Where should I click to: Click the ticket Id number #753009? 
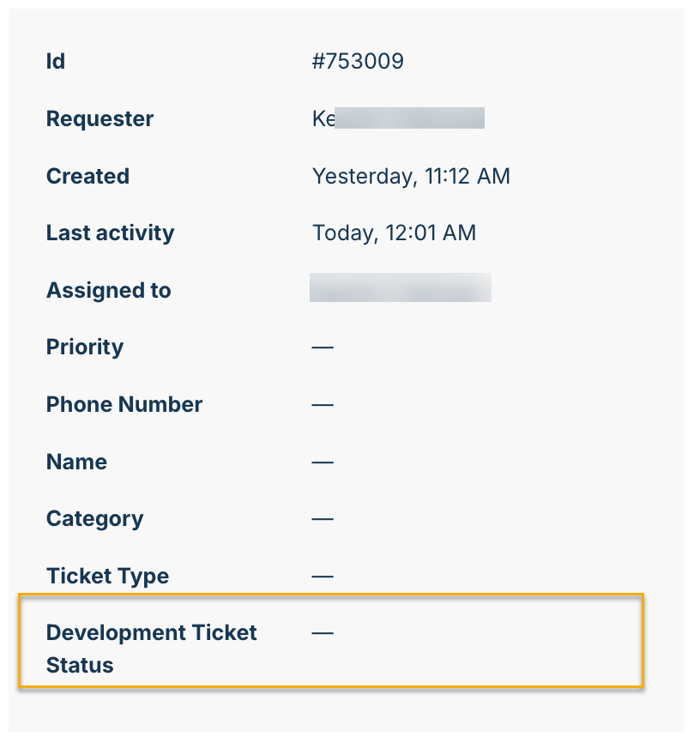click(358, 62)
